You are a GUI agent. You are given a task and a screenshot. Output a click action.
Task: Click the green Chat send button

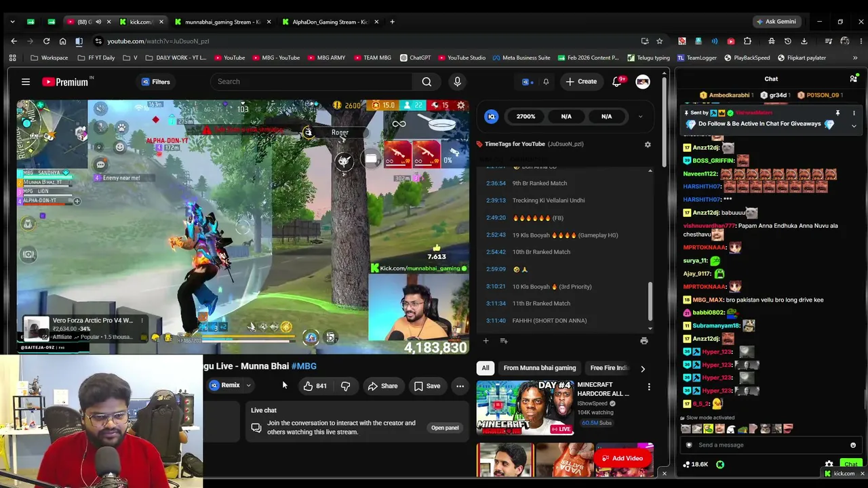point(850,464)
